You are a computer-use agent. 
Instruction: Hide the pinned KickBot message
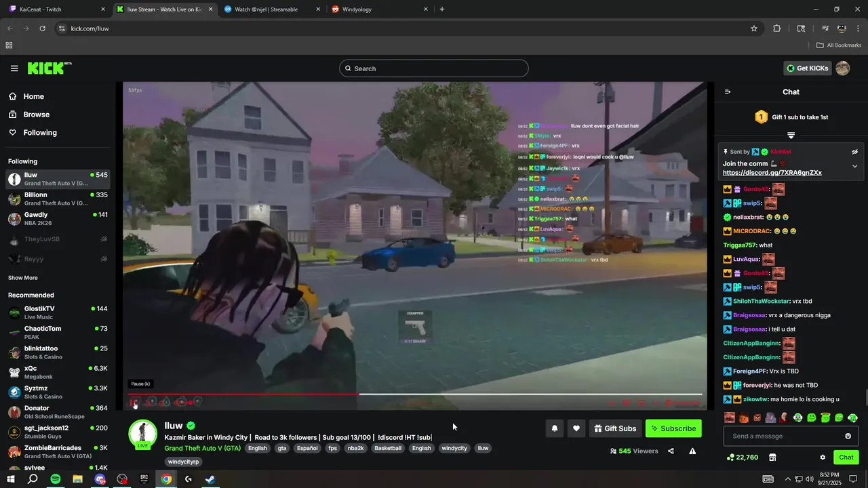click(854, 152)
